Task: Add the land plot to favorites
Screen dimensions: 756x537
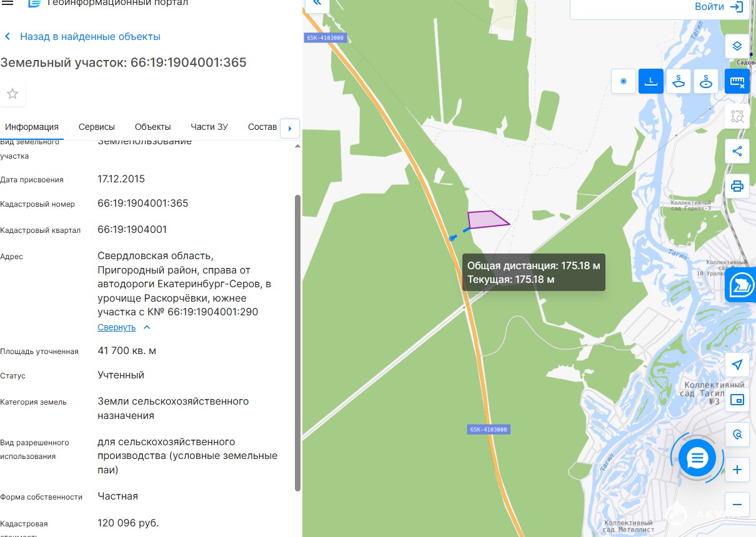Action: pyautogui.click(x=12, y=94)
